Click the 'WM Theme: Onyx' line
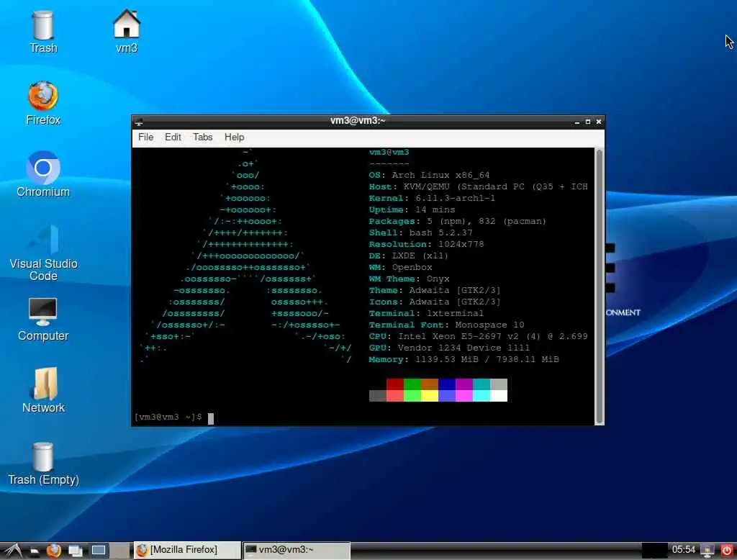 click(409, 279)
